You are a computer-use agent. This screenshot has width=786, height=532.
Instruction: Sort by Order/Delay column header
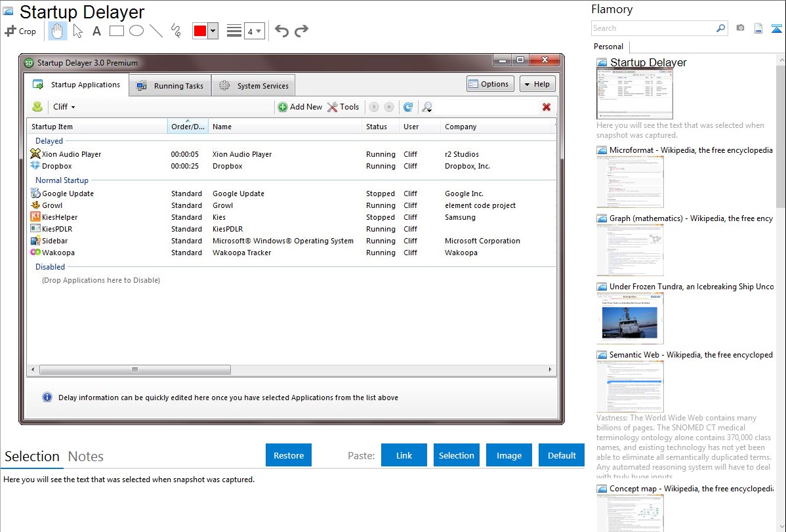[188, 127]
